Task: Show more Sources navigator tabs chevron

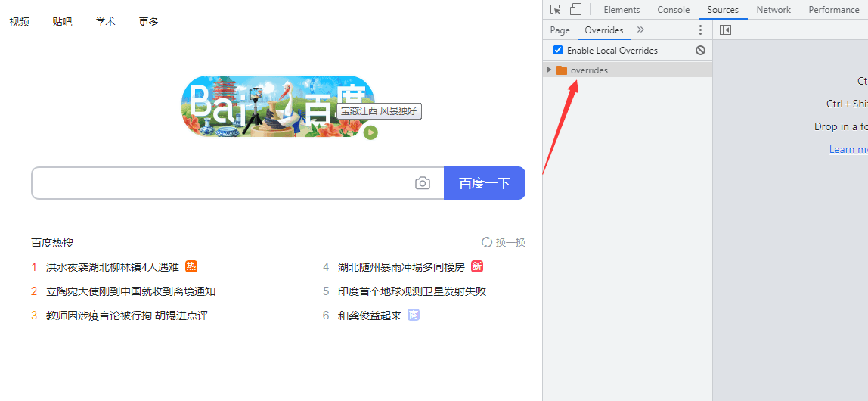Action: (x=640, y=30)
